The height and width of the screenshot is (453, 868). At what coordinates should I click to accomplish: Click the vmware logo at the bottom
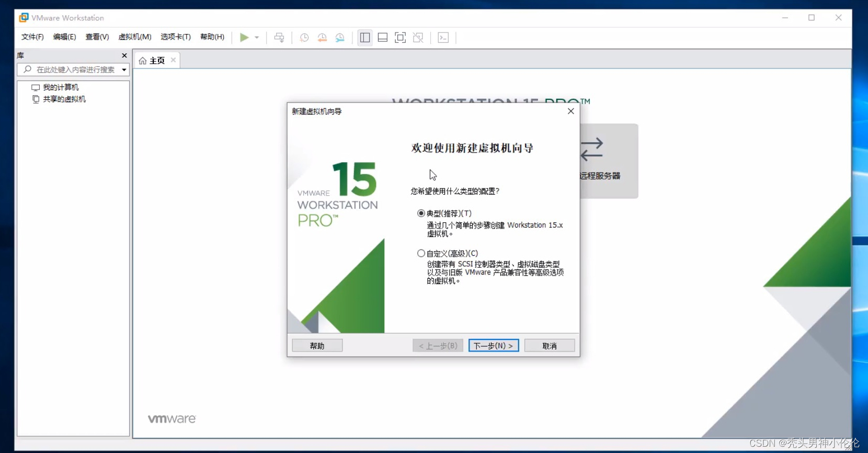tap(172, 419)
